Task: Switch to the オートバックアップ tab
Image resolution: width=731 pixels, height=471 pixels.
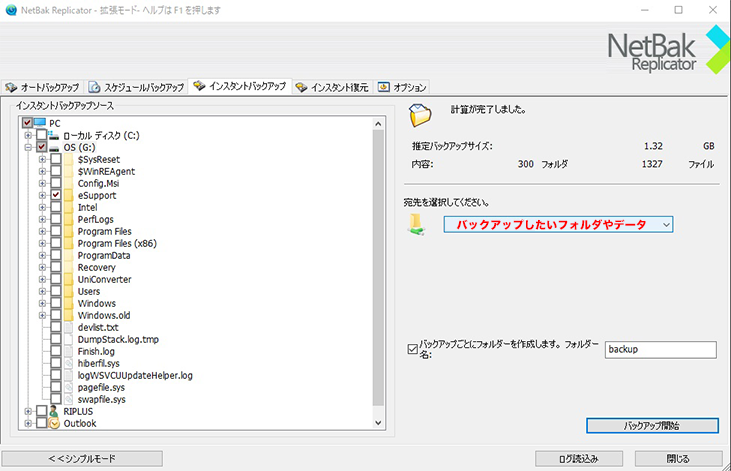Action: [x=42, y=87]
